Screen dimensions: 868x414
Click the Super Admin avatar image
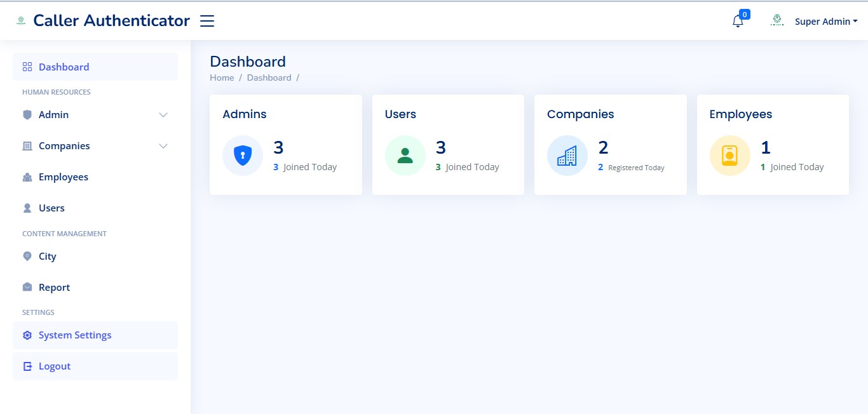pos(776,21)
